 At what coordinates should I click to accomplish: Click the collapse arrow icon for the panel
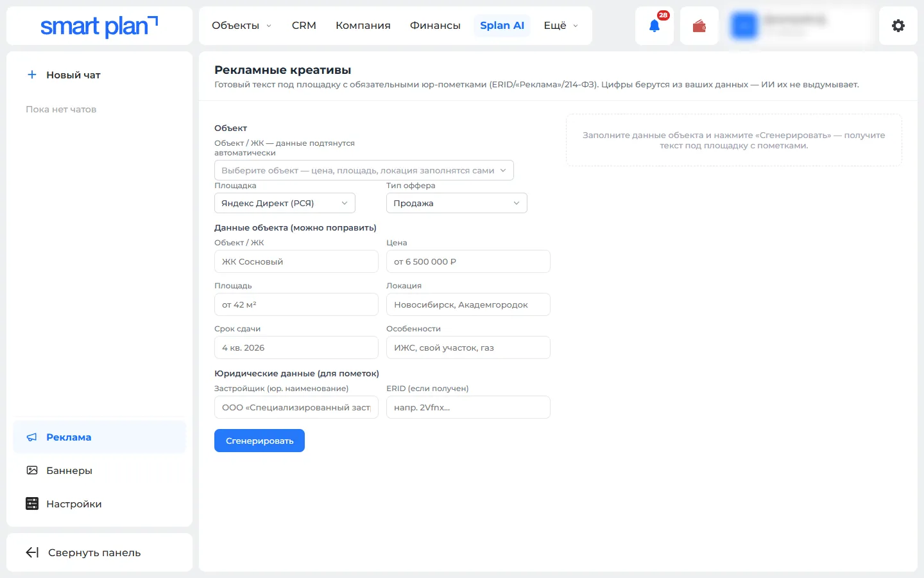click(x=32, y=552)
